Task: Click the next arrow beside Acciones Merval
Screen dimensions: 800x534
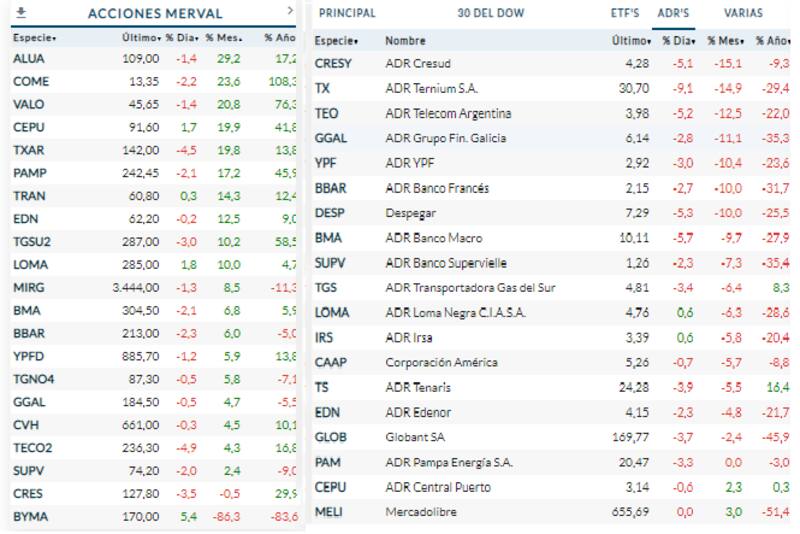Action: click(290, 11)
